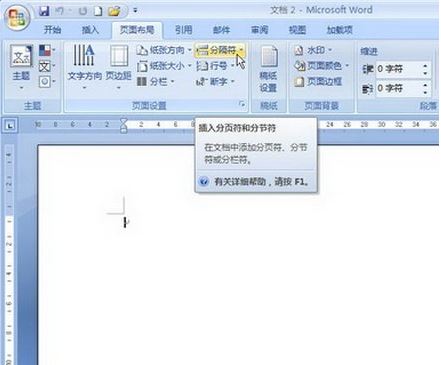Open the 加载项 ribbon tab
The height and width of the screenshot is (365, 441).
pos(340,30)
